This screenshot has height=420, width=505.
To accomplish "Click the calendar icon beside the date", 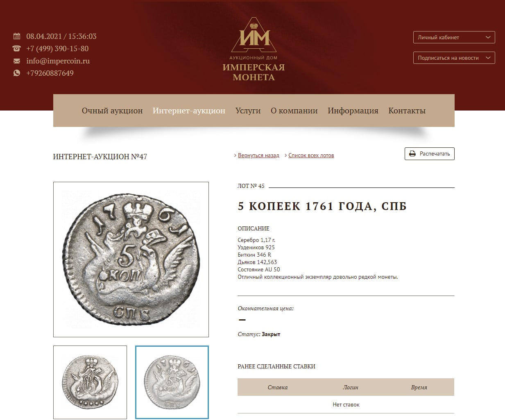I will click(x=17, y=36).
